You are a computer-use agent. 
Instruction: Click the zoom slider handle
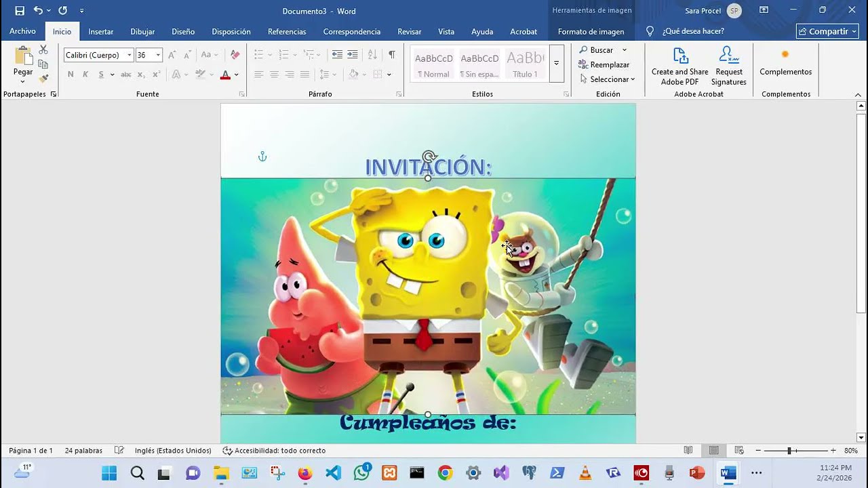coord(789,450)
